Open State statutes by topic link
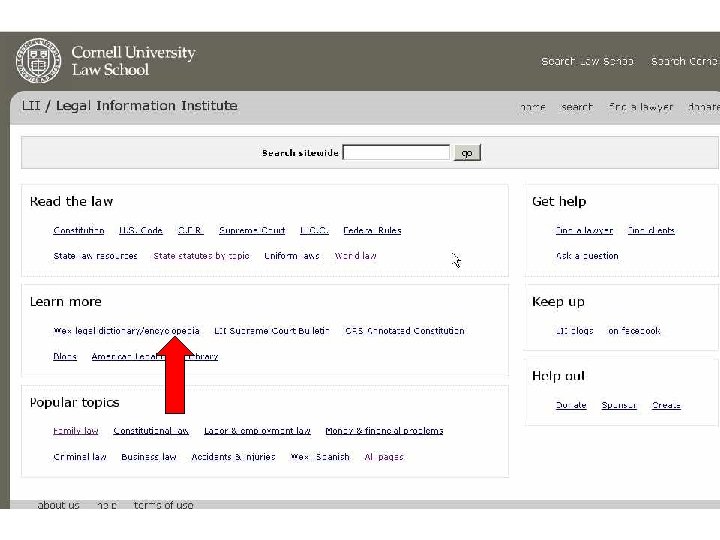 (201, 256)
